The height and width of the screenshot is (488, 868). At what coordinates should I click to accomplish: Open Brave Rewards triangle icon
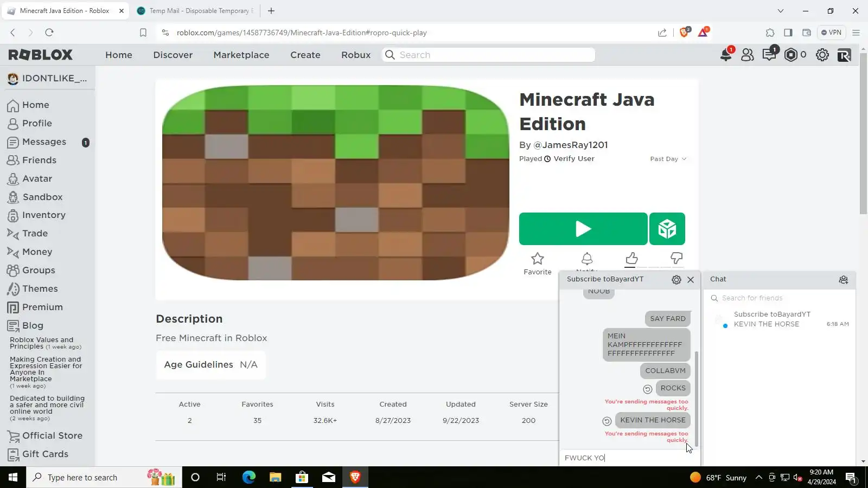point(703,33)
